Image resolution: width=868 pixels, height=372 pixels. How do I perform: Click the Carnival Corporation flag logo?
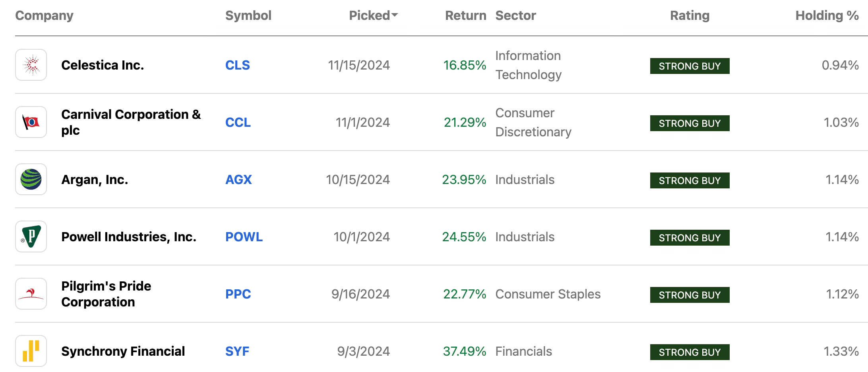click(x=31, y=122)
